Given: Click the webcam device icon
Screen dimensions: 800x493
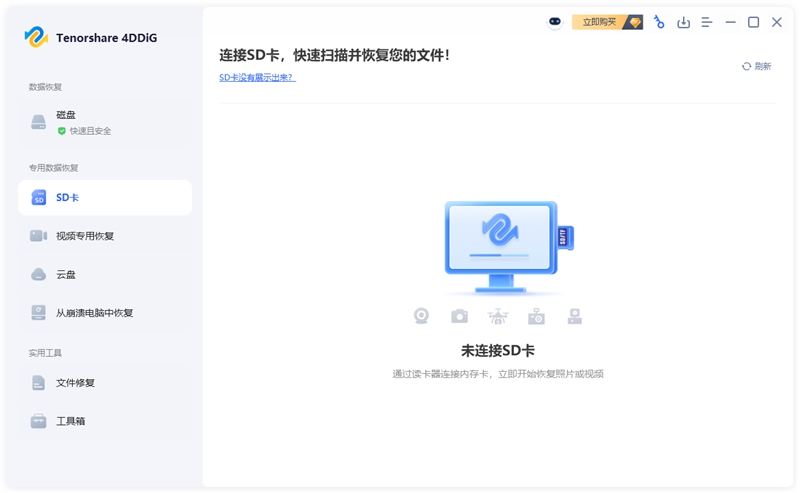Looking at the screenshot, I should (x=422, y=316).
